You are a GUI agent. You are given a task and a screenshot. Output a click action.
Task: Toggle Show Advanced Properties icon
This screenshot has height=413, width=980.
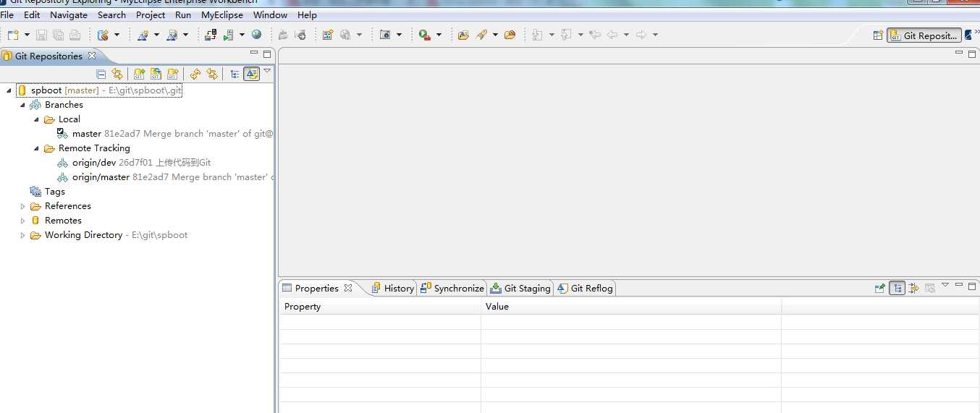click(913, 288)
